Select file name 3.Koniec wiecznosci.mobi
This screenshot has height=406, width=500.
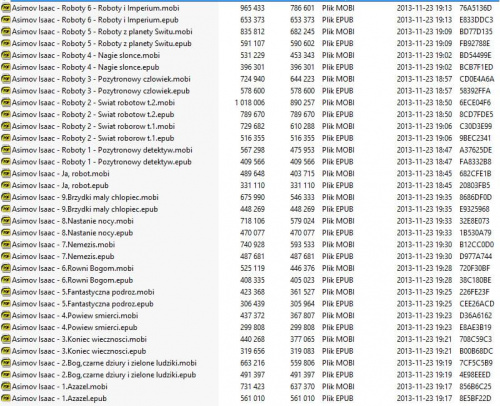pos(79,339)
